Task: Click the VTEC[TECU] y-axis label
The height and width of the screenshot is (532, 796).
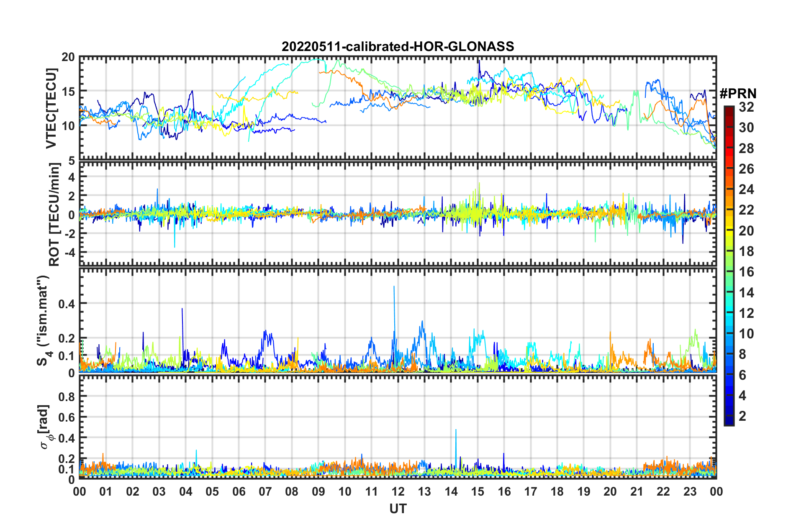Action: click(x=51, y=109)
